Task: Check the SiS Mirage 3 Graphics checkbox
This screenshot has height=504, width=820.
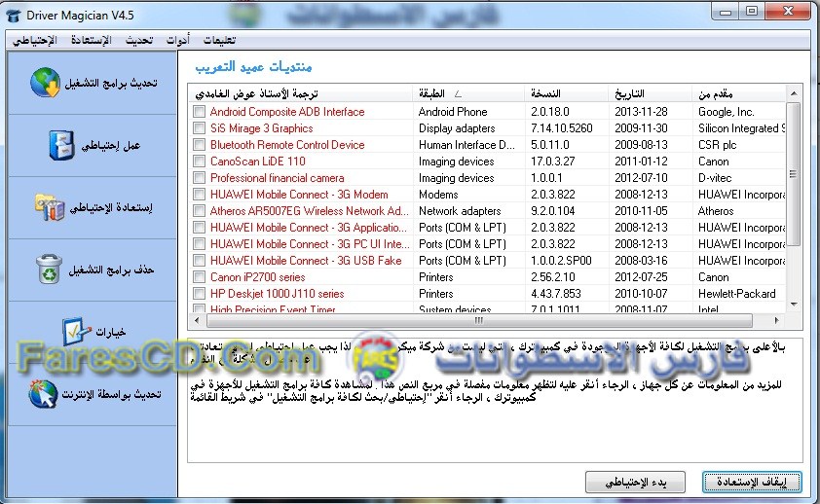Action: coord(199,128)
